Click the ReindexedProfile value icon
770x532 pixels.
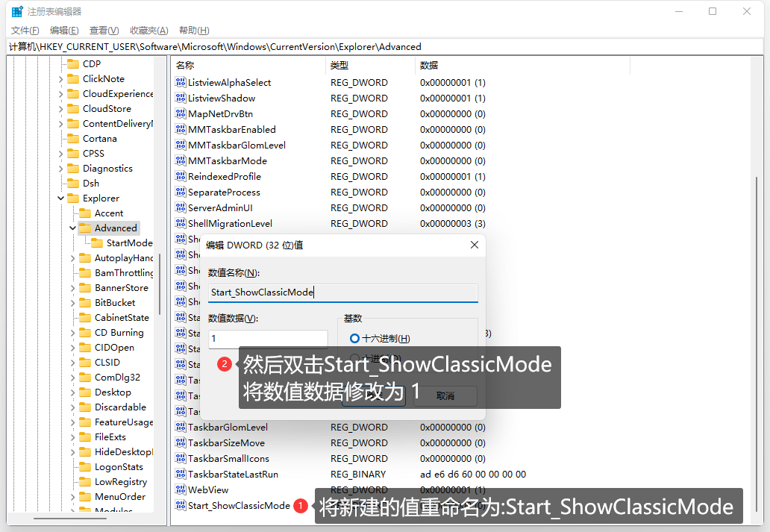tap(181, 176)
